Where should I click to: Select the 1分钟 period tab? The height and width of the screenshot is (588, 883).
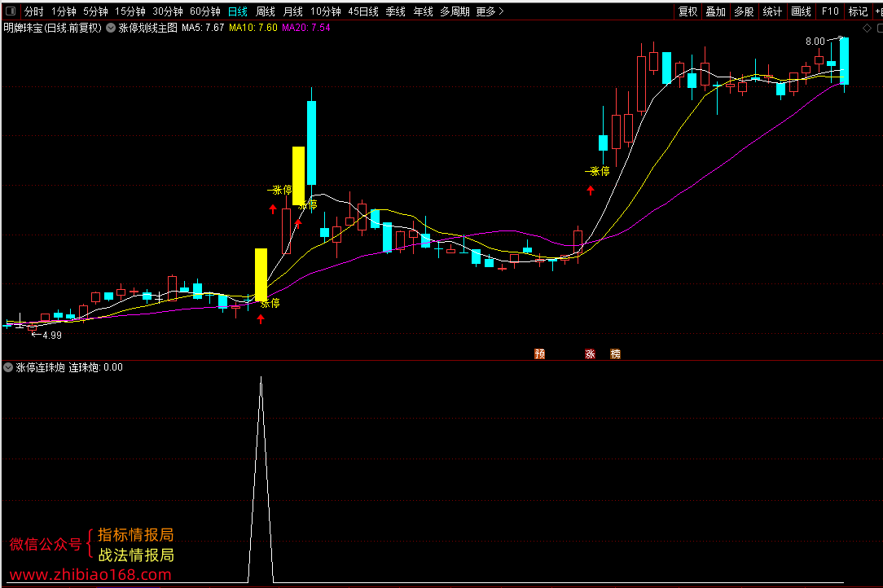pos(64,11)
